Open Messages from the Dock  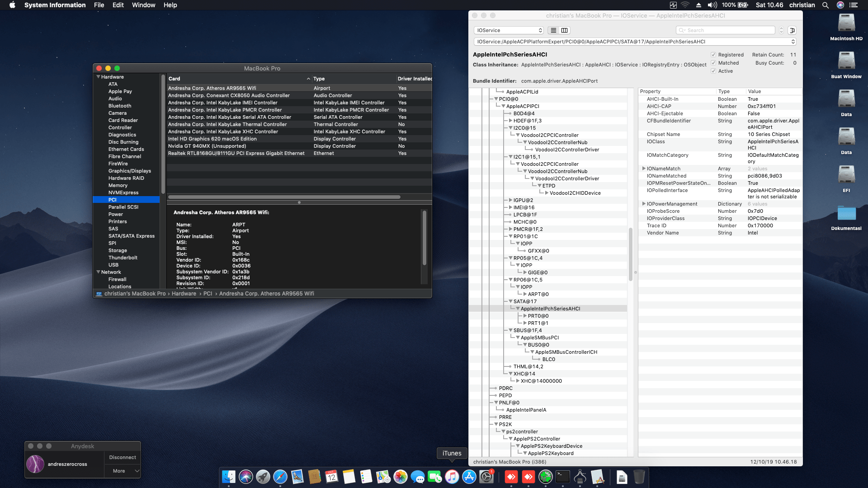[x=417, y=477]
